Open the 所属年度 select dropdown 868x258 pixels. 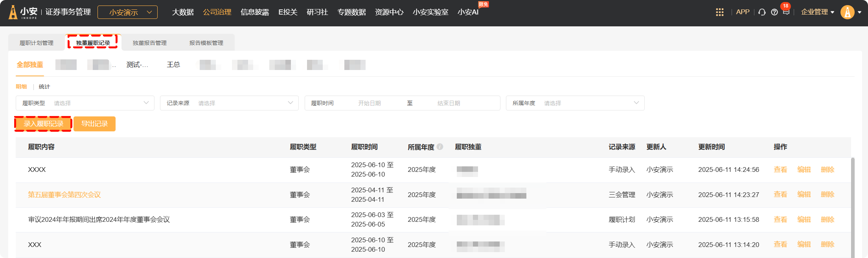pos(575,103)
